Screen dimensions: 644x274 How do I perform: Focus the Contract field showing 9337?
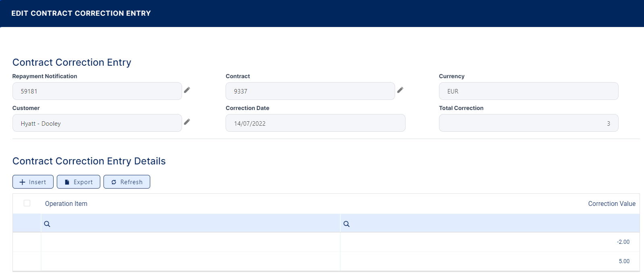(x=310, y=91)
